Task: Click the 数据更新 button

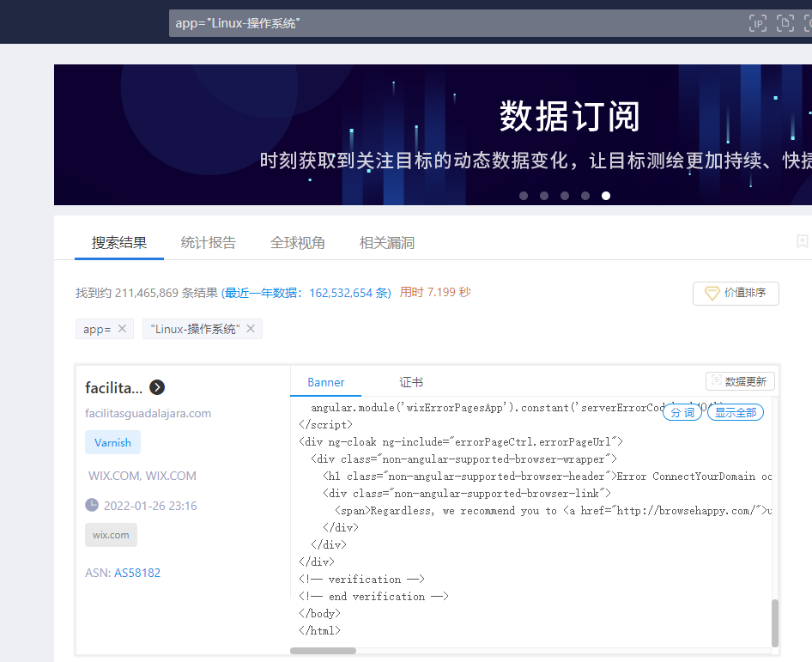Action: [740, 381]
